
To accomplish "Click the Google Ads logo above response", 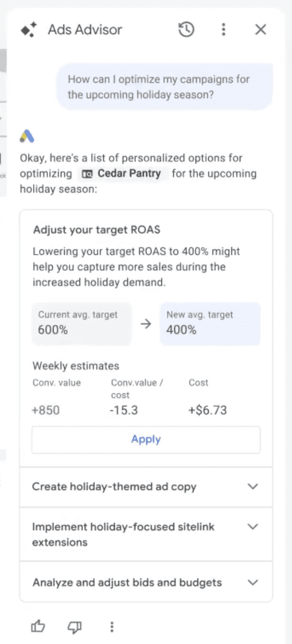I will click(x=27, y=136).
